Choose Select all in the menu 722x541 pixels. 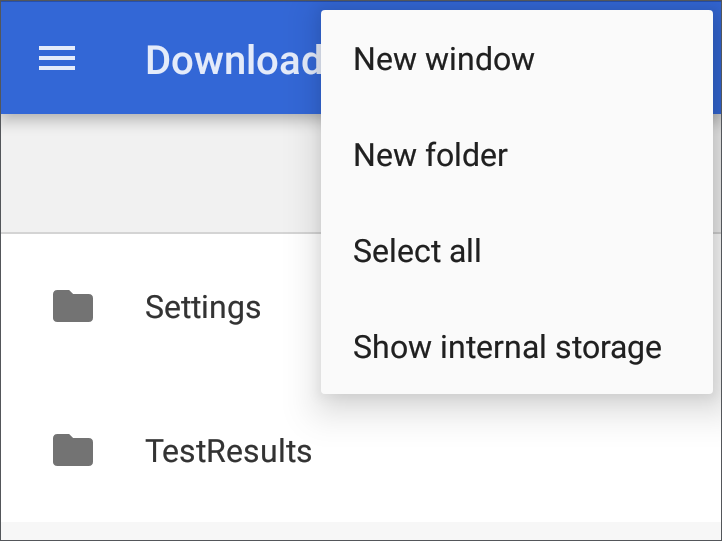517,251
